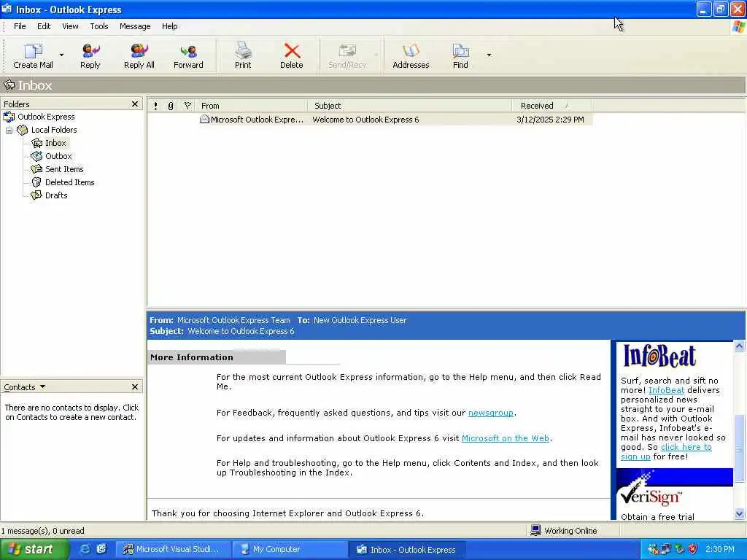Click the Working Online status indicator
Viewport: 747px width, 560px height.
tap(564, 531)
